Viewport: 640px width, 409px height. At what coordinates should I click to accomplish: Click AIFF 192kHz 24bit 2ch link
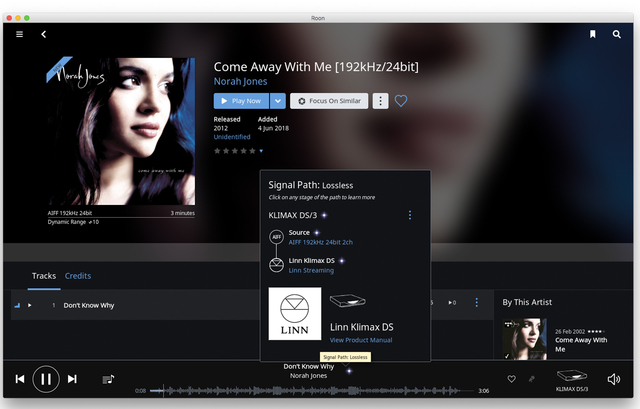320,242
